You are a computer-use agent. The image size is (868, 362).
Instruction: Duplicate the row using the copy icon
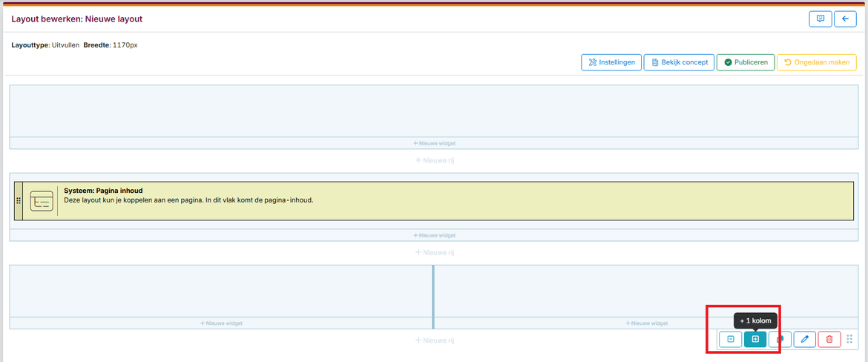click(x=780, y=339)
